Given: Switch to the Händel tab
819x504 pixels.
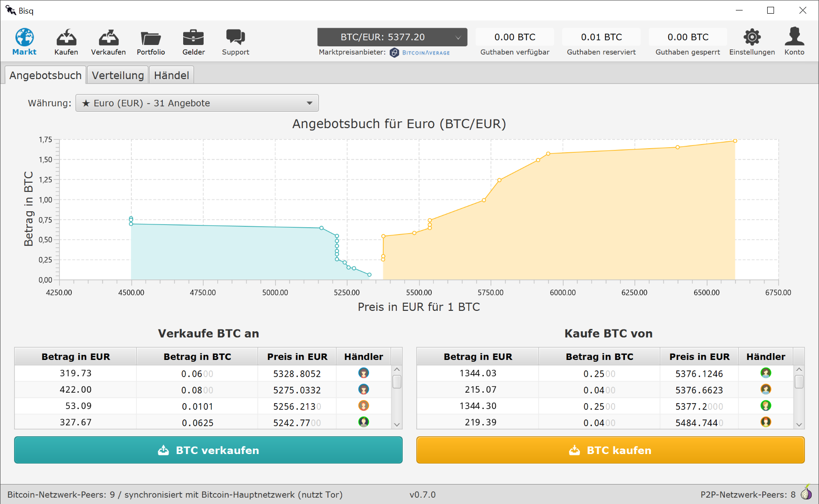Looking at the screenshot, I should click(171, 75).
